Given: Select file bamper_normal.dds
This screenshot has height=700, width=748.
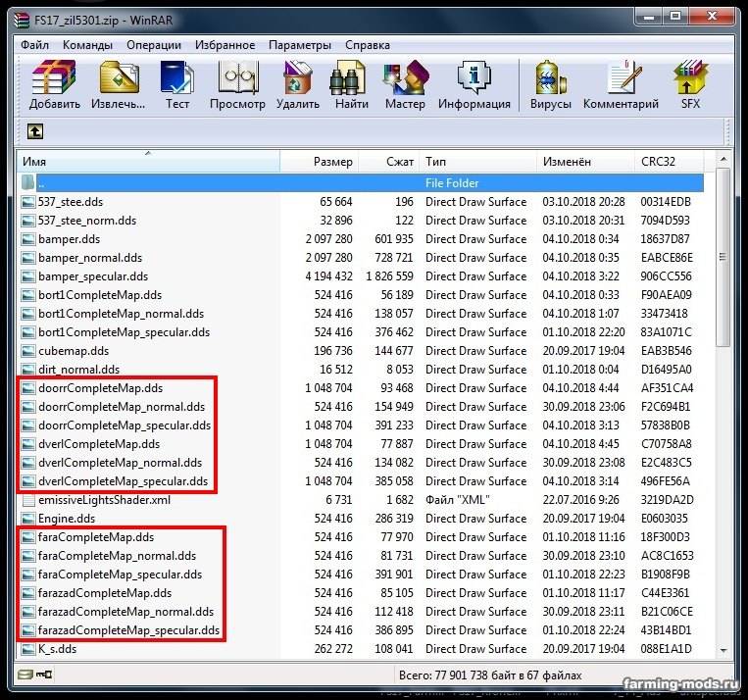Looking at the screenshot, I should coord(90,258).
